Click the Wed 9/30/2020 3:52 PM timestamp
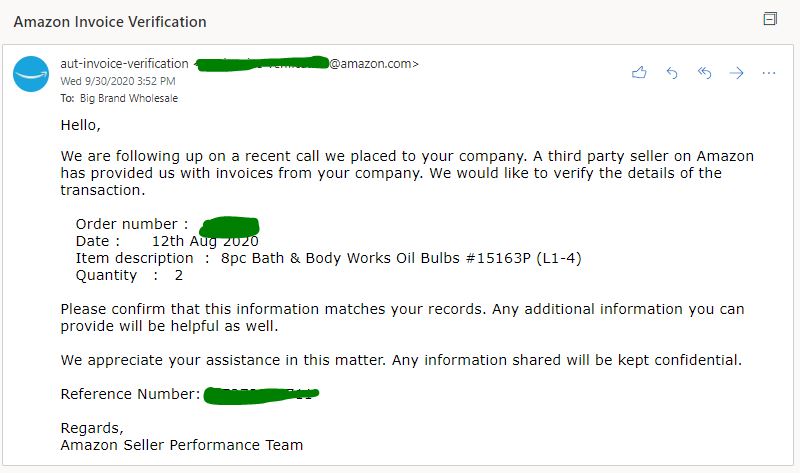Screen dimensions: 800x473 pyautogui.click(x=118, y=81)
